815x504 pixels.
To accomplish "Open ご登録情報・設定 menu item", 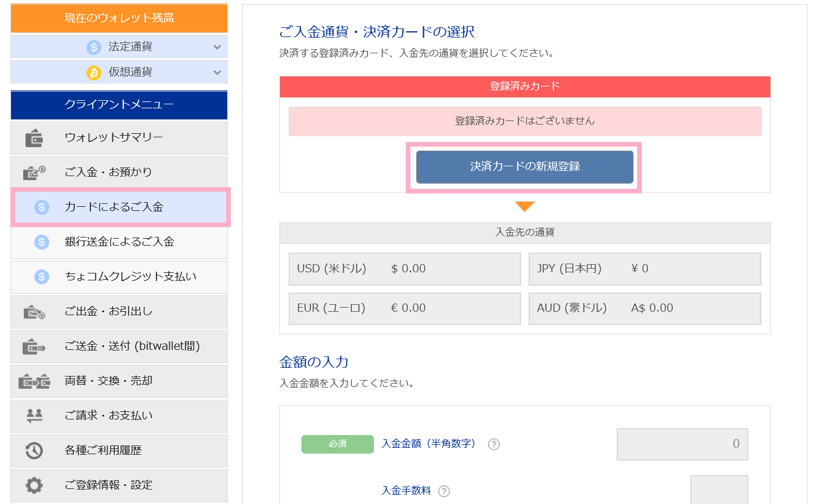I will click(x=119, y=485).
